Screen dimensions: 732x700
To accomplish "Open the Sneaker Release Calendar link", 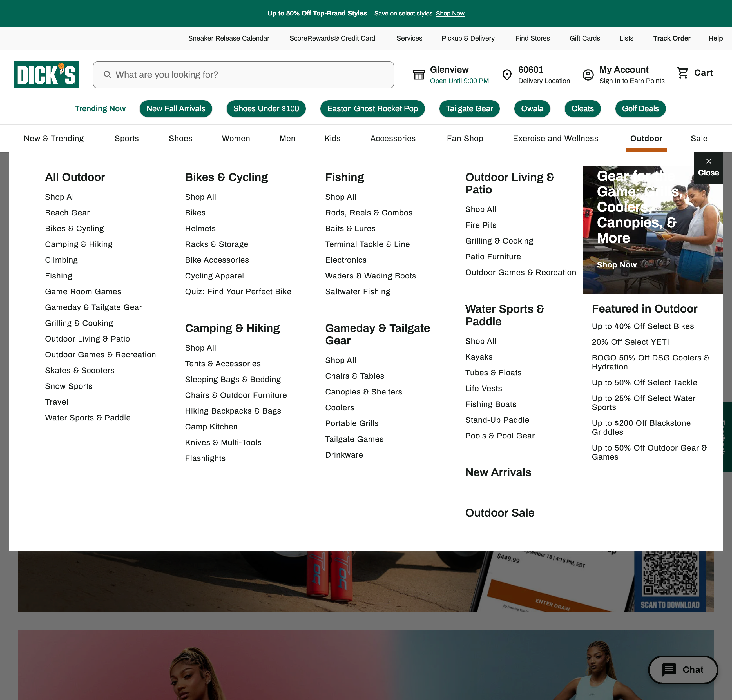I will [x=229, y=38].
